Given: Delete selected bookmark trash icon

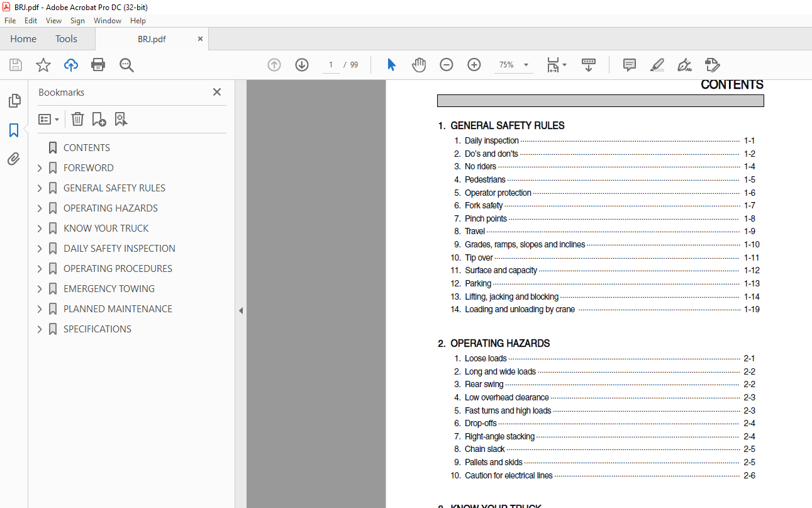Looking at the screenshot, I should coord(77,119).
